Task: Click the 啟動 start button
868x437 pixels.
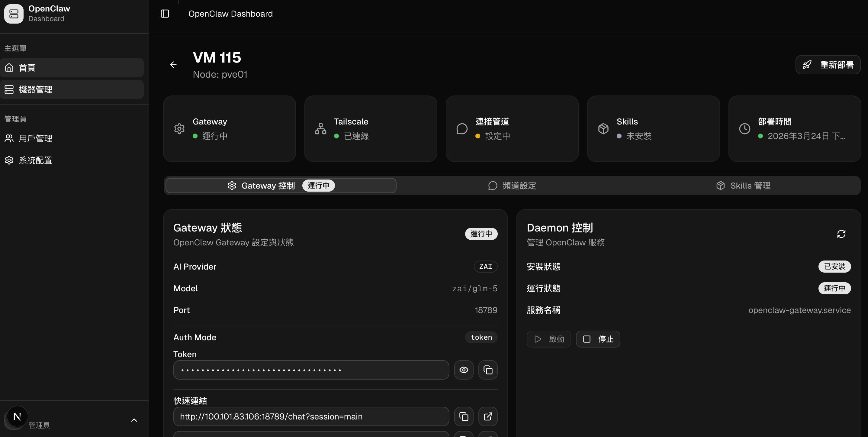Action: pyautogui.click(x=548, y=339)
